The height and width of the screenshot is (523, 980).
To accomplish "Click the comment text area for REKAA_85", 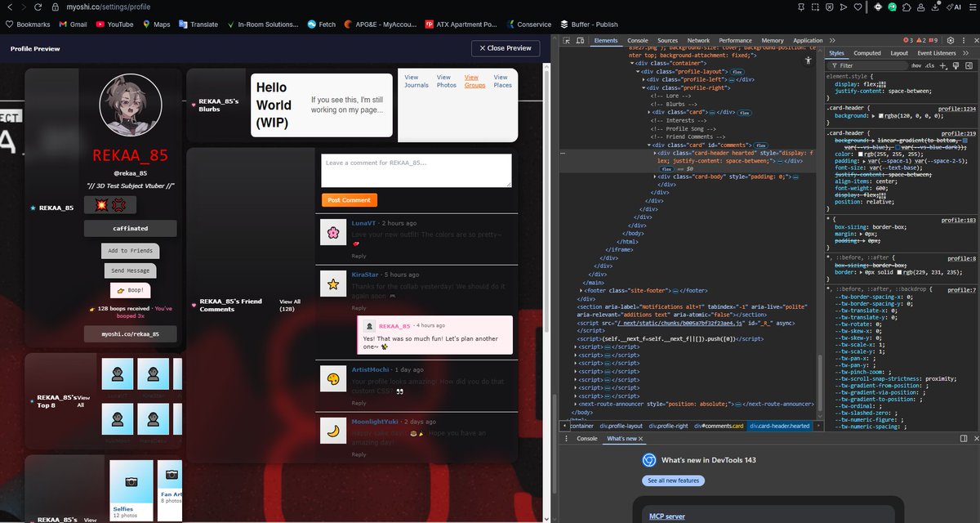I will pyautogui.click(x=416, y=171).
